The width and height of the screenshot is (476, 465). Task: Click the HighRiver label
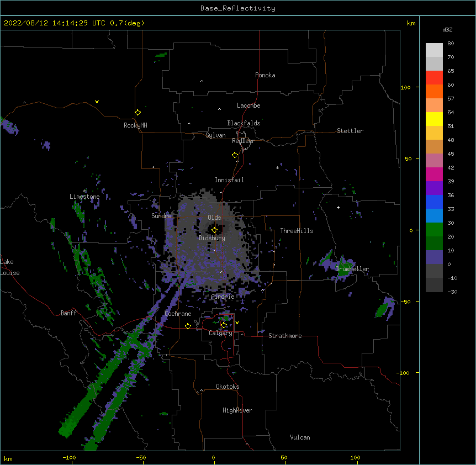click(x=237, y=410)
